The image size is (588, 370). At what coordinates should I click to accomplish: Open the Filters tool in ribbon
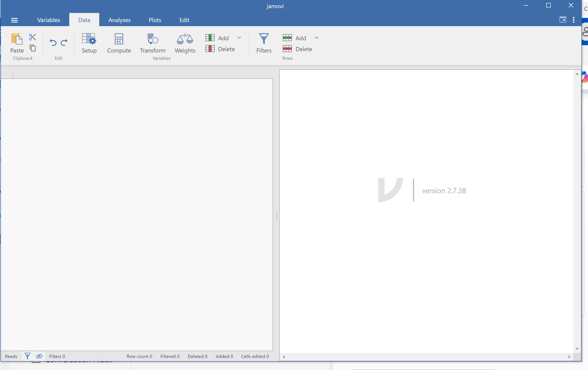[x=264, y=43]
